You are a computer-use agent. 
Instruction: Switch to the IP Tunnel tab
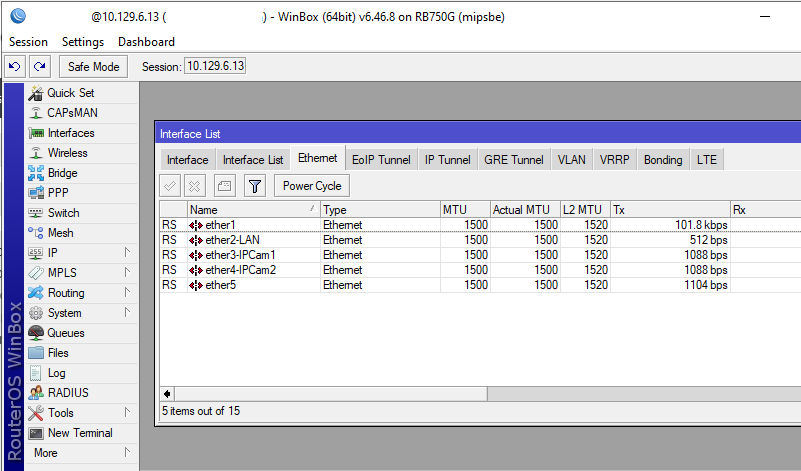click(447, 160)
